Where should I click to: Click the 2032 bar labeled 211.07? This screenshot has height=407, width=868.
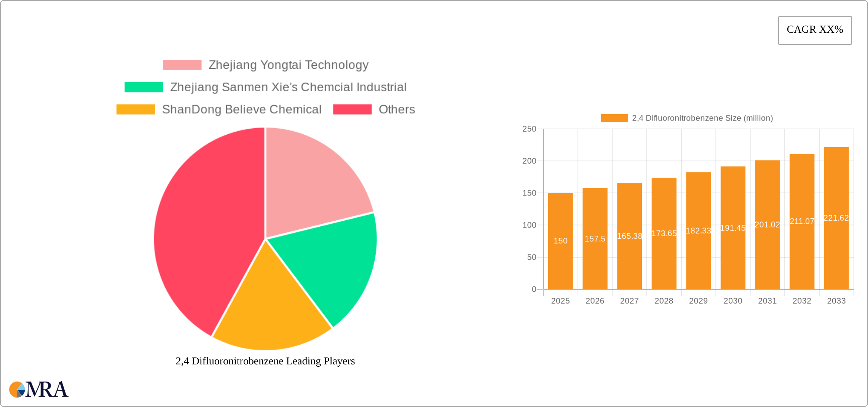point(802,222)
